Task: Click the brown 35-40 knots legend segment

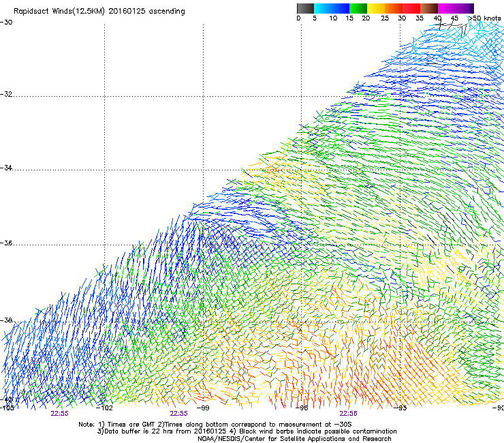Action: [429, 8]
